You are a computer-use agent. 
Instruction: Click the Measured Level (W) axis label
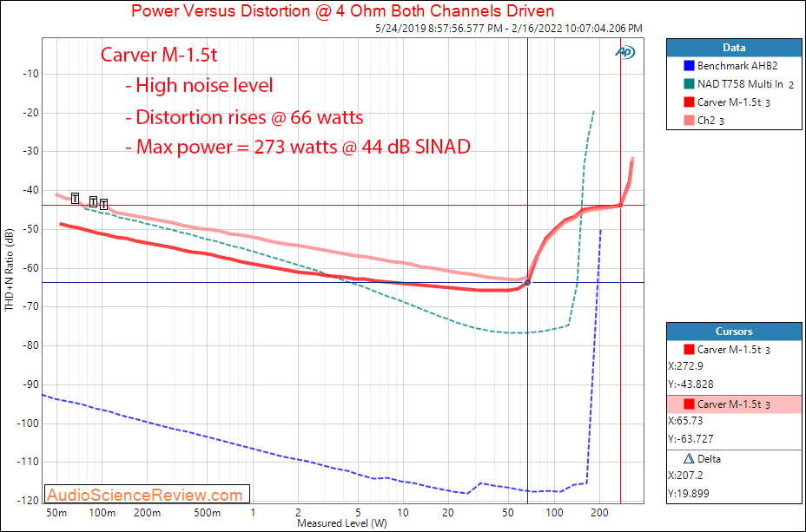coord(342,523)
